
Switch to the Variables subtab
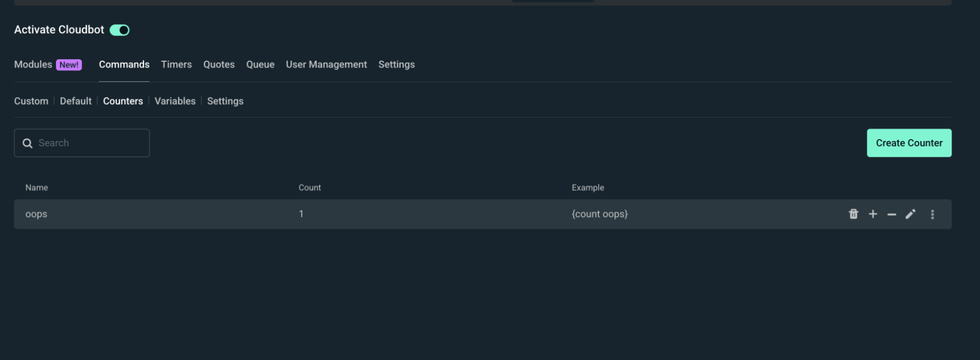click(175, 101)
